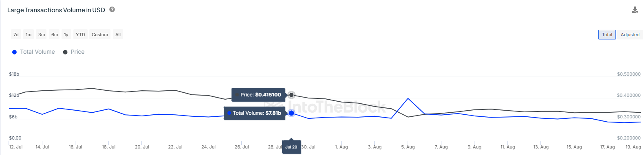The height and width of the screenshot is (155, 644).
Task: Toggle Price series in legend
Action: click(74, 52)
